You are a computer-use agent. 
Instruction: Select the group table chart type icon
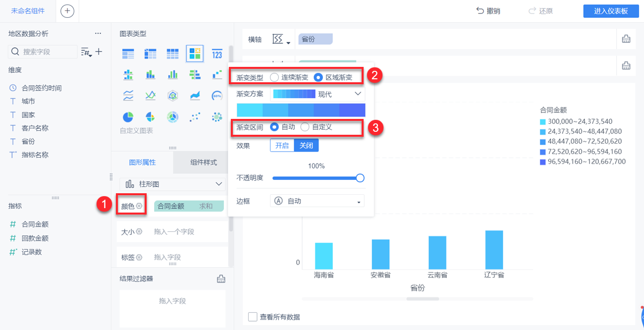pos(128,53)
